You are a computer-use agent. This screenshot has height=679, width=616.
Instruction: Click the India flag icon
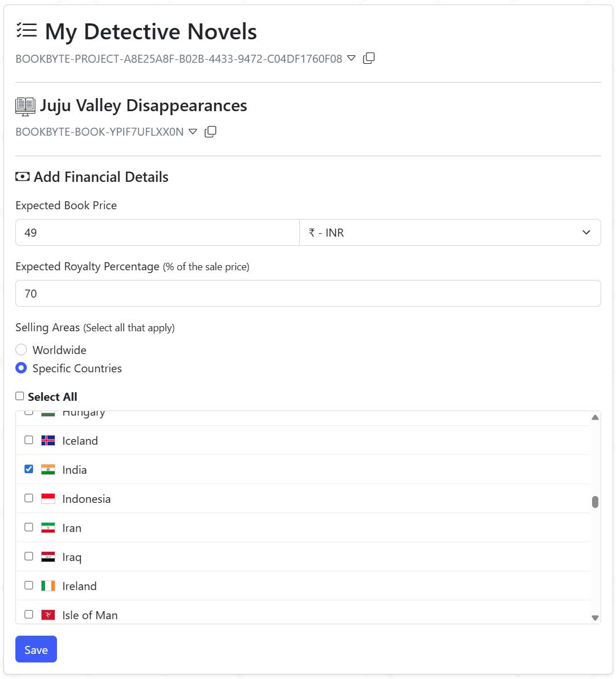point(48,470)
